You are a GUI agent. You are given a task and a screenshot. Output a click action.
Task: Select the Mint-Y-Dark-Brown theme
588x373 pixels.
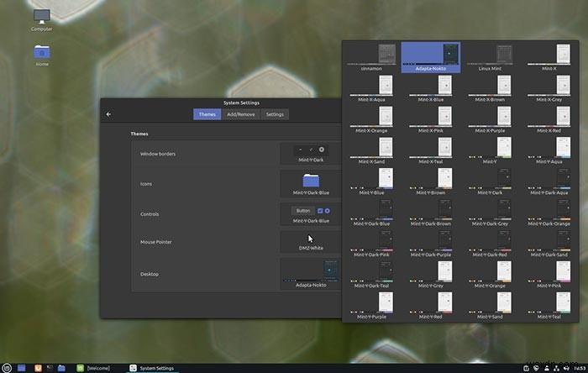pos(430,213)
